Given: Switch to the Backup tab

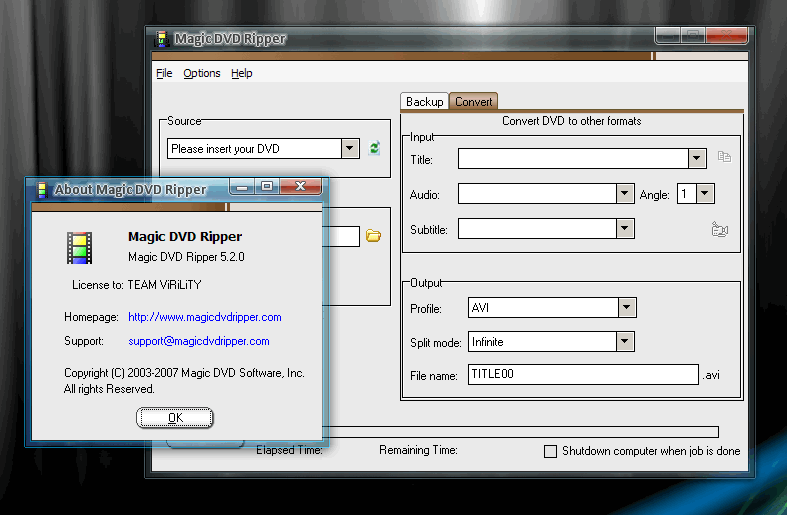Looking at the screenshot, I should point(424,102).
